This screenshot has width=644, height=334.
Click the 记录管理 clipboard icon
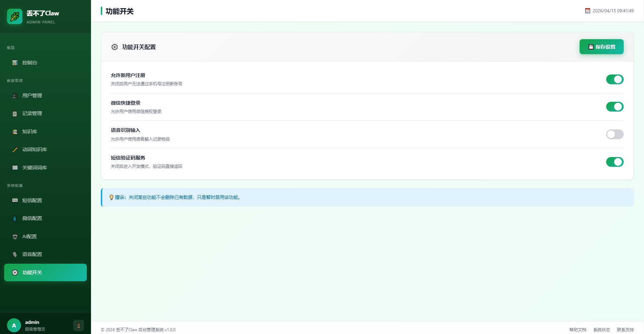pyautogui.click(x=15, y=114)
